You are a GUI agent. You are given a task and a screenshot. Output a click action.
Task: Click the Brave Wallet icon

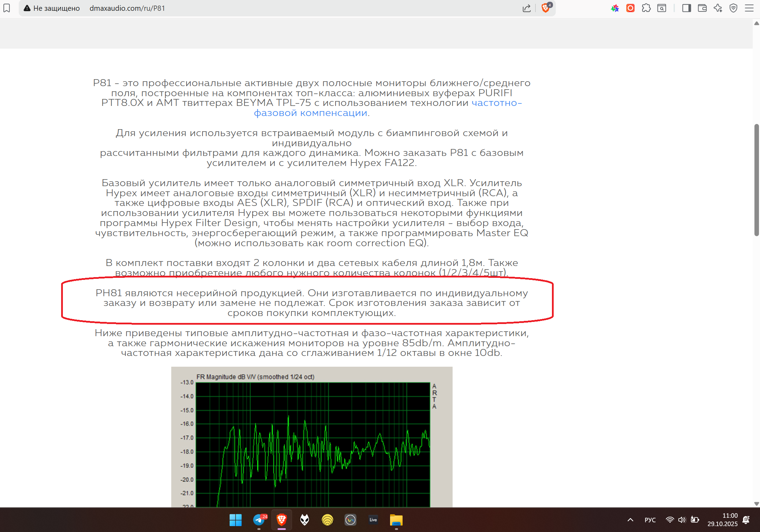(x=702, y=8)
